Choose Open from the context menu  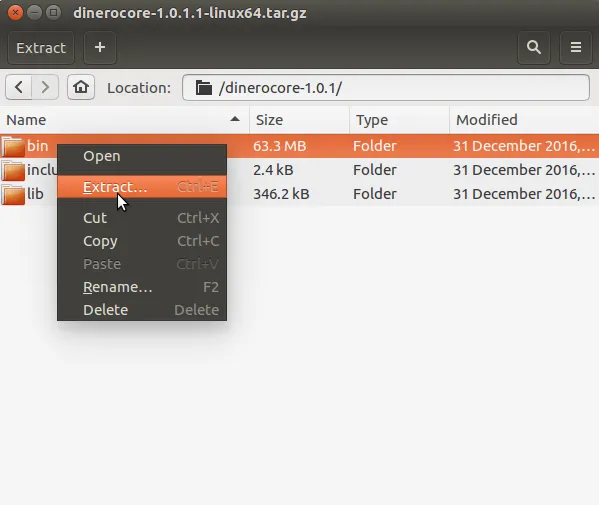(142, 156)
